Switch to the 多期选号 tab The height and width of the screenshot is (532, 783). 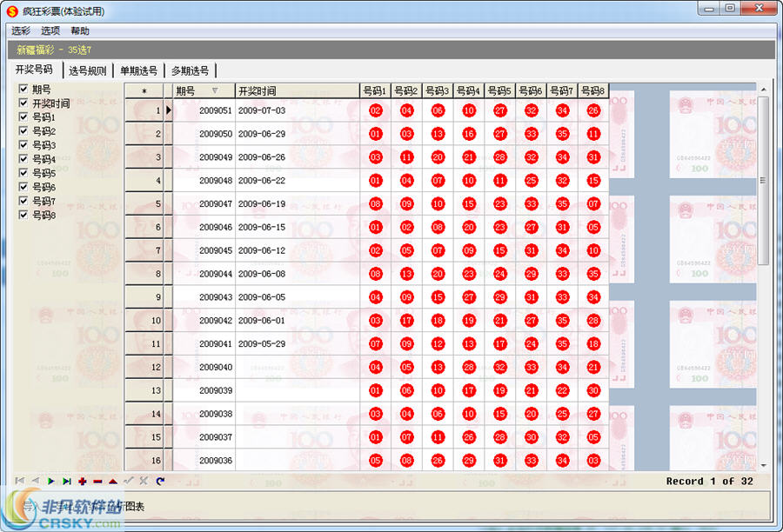(x=191, y=71)
